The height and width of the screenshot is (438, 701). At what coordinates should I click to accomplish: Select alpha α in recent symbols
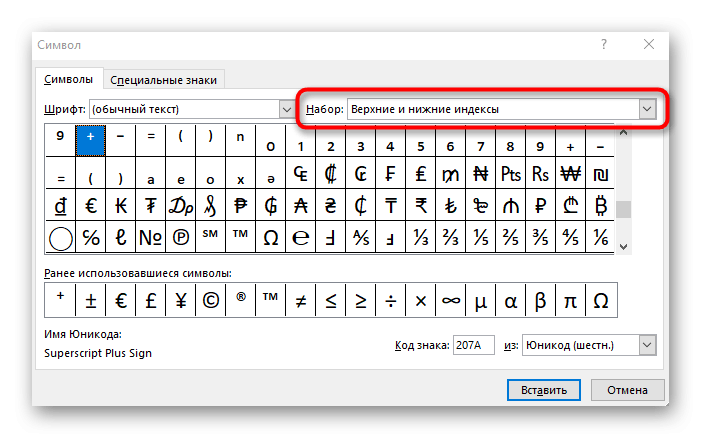click(x=511, y=300)
